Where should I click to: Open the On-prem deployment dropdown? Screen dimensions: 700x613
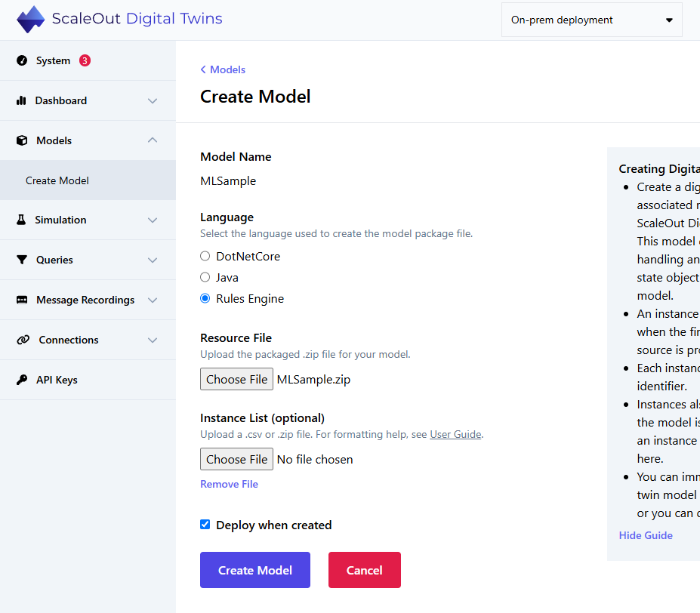point(591,20)
